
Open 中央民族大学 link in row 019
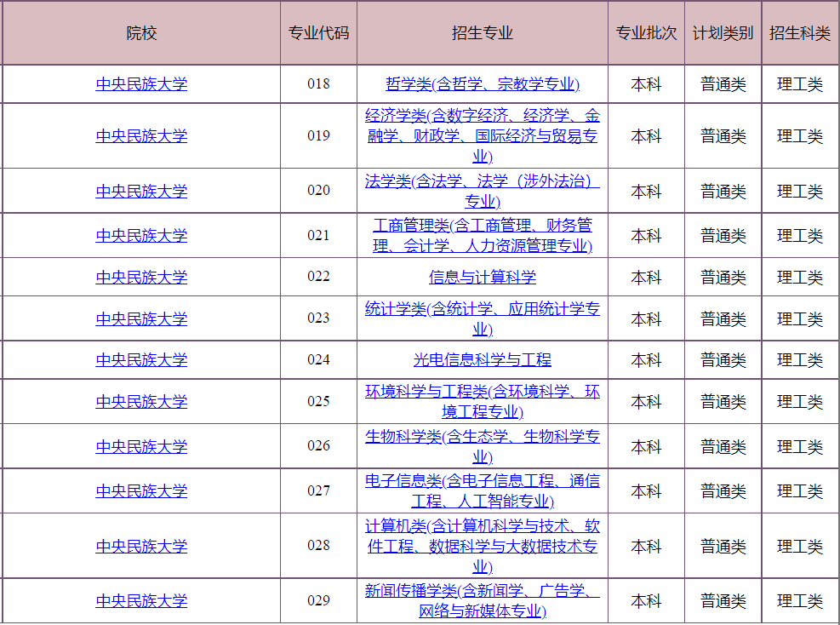(x=141, y=136)
